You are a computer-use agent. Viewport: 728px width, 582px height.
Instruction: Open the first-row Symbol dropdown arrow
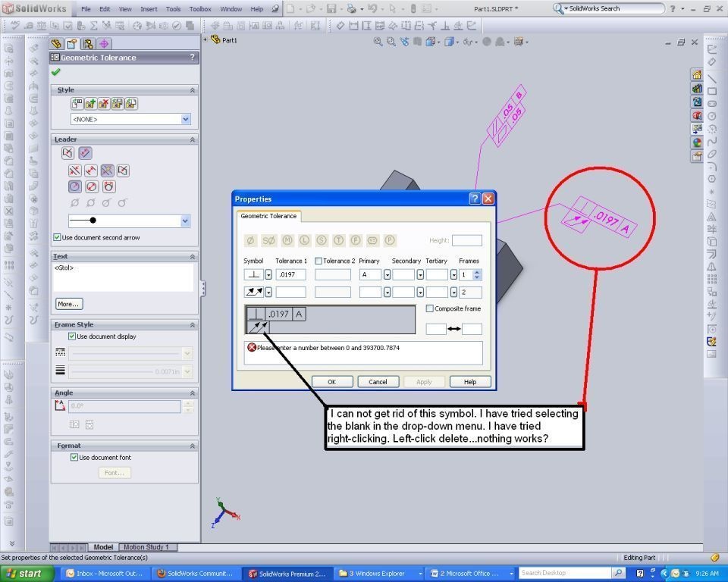pyautogui.click(x=268, y=275)
